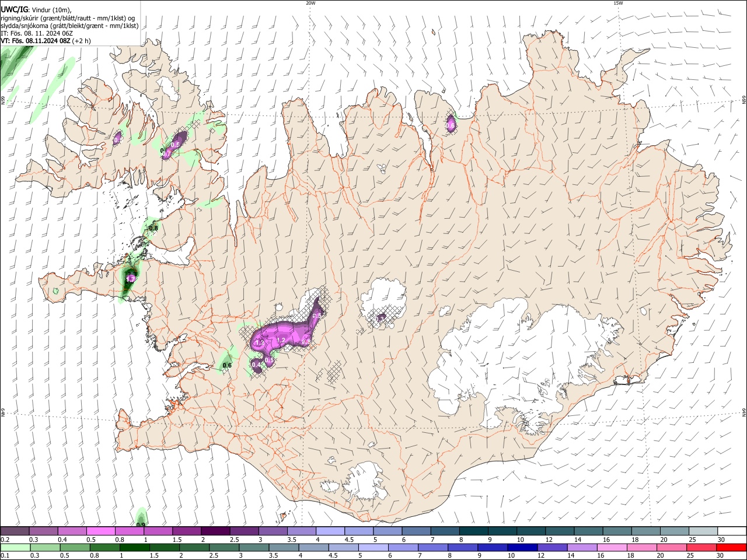Click the dark teal 8 swatch in upper legend row
The image size is (747, 560).
point(473,531)
